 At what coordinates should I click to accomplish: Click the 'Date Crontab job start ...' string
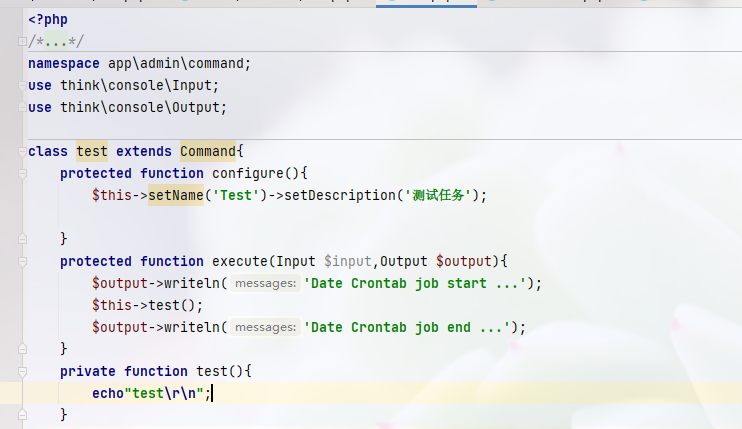421,283
